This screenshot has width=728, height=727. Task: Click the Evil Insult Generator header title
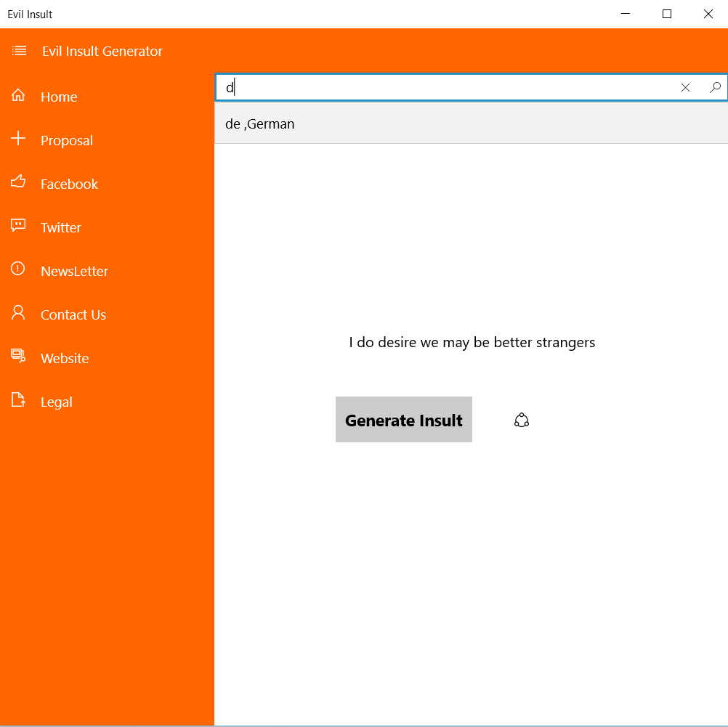point(102,51)
